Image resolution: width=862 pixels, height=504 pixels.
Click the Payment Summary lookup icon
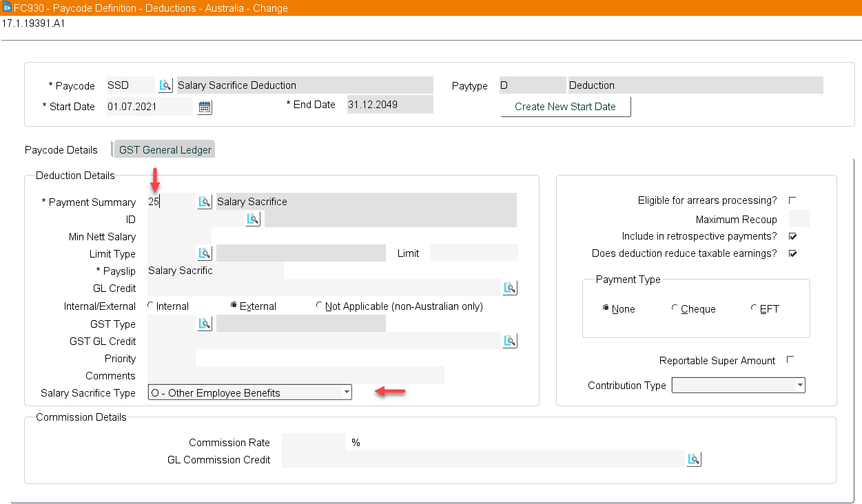(x=205, y=202)
